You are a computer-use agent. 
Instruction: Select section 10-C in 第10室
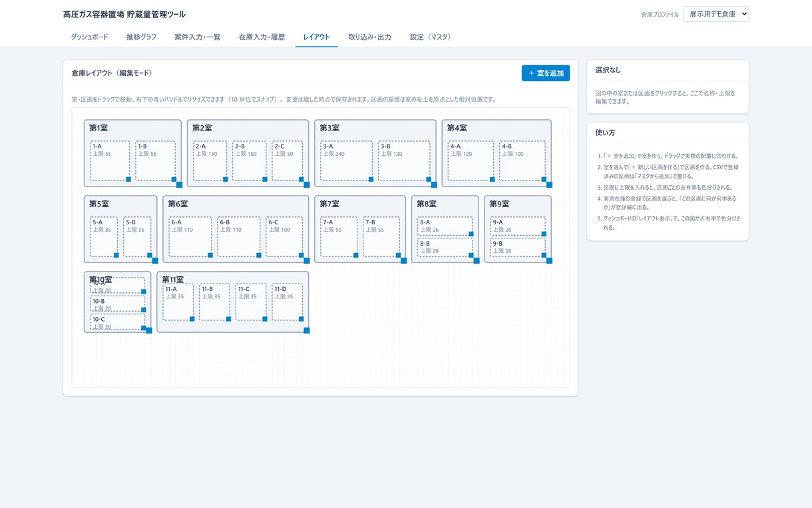(118, 322)
